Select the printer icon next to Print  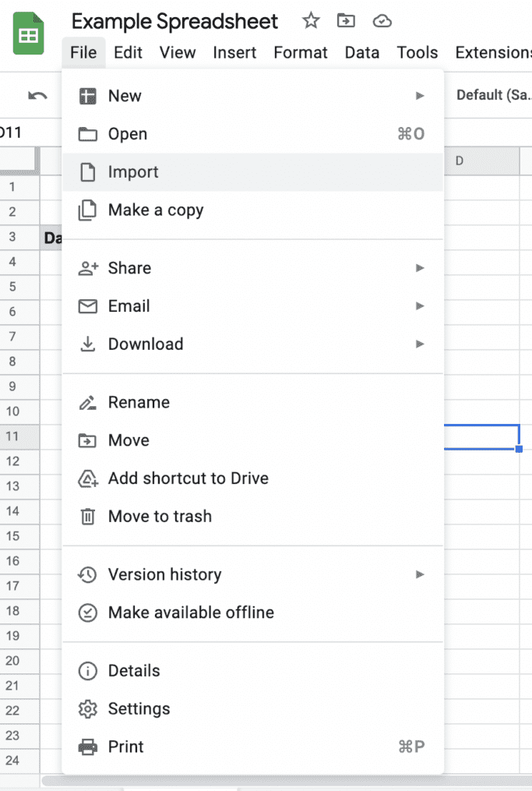(88, 747)
